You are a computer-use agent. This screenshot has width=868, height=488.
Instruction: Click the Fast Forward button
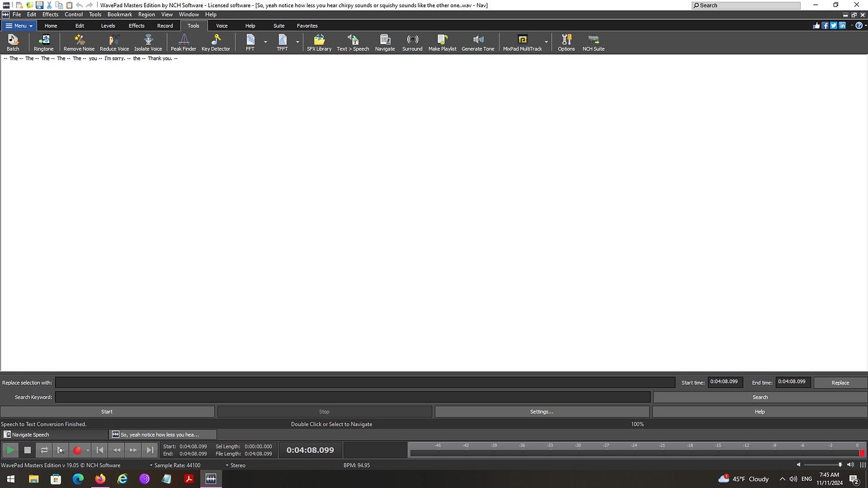pos(134,450)
